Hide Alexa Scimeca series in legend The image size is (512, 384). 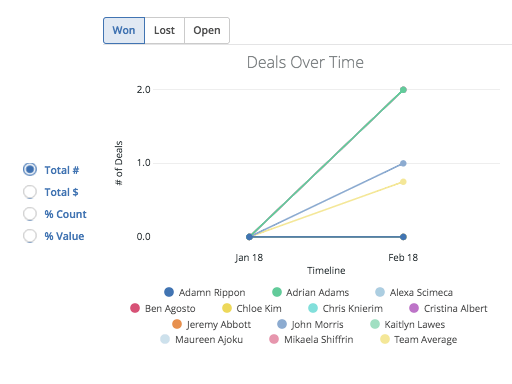click(414, 292)
